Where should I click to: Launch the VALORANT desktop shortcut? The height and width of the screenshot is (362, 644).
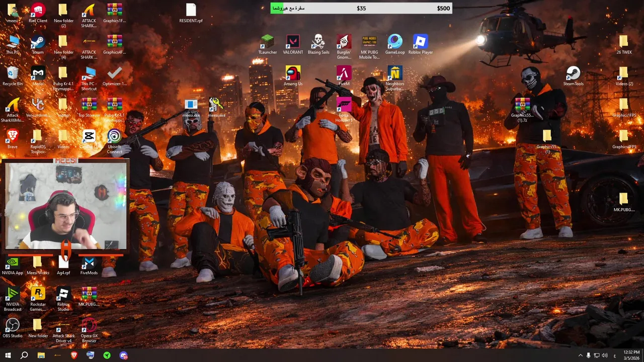coord(293,45)
